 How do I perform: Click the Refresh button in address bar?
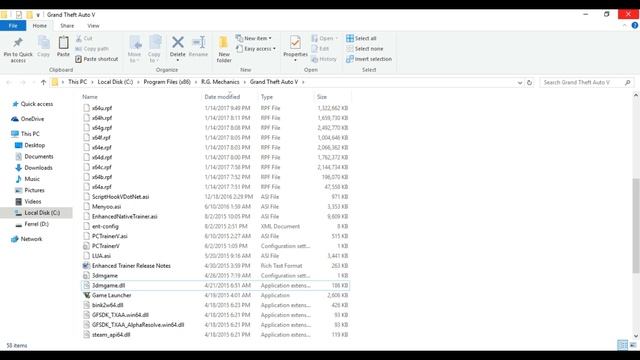click(529, 82)
